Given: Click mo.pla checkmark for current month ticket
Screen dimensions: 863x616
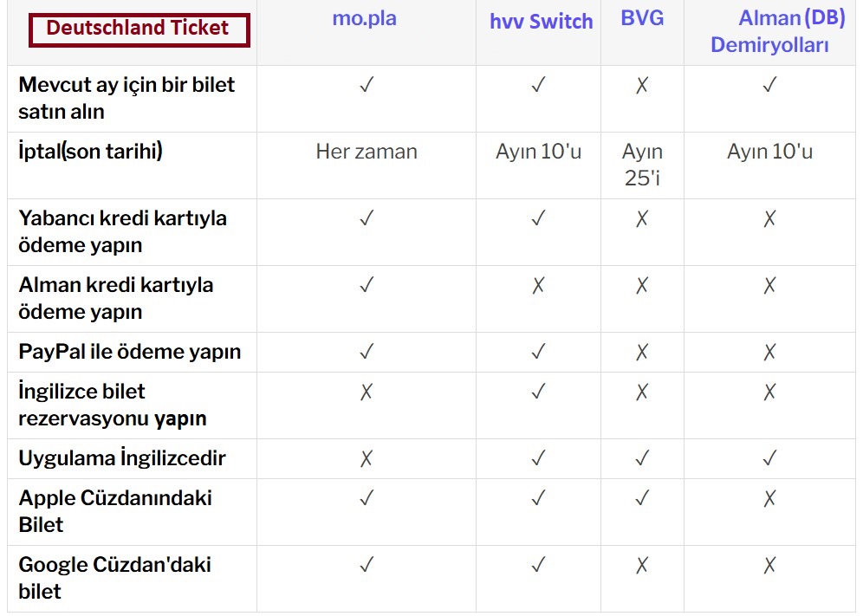Looking at the screenshot, I should 366,85.
